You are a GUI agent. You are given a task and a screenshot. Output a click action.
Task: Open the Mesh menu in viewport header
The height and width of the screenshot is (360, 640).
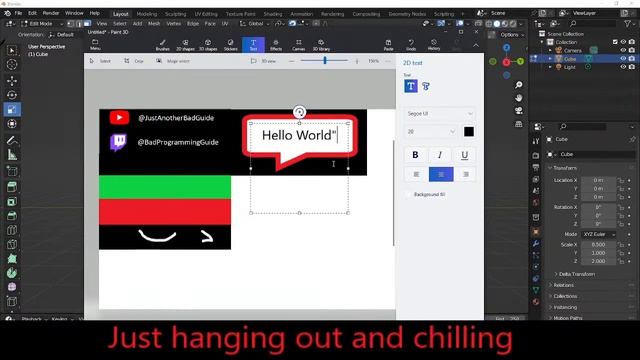(x=154, y=24)
